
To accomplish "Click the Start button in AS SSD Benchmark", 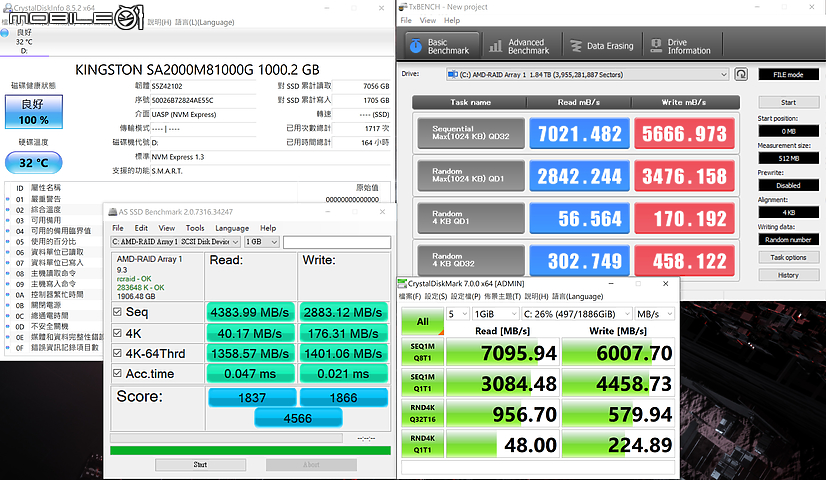I will click(200, 465).
